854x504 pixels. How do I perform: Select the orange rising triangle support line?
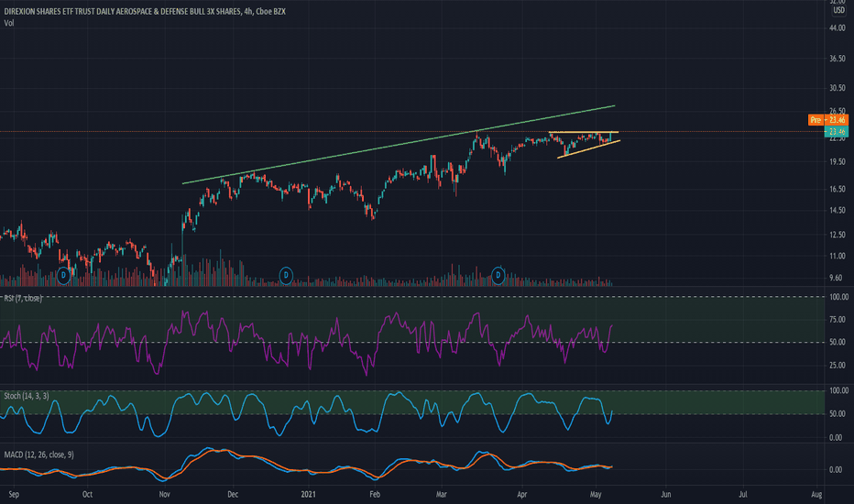coord(588,149)
